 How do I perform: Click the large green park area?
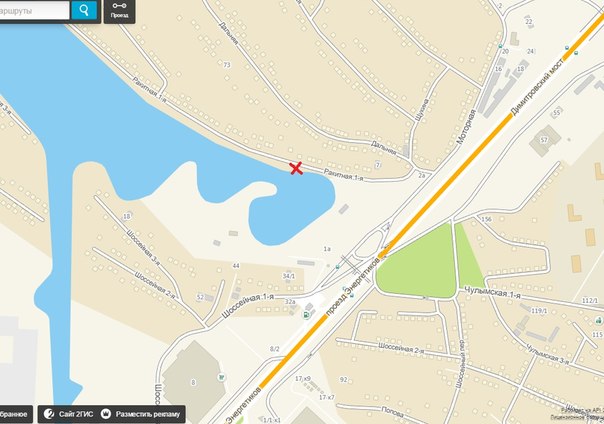coord(418,266)
